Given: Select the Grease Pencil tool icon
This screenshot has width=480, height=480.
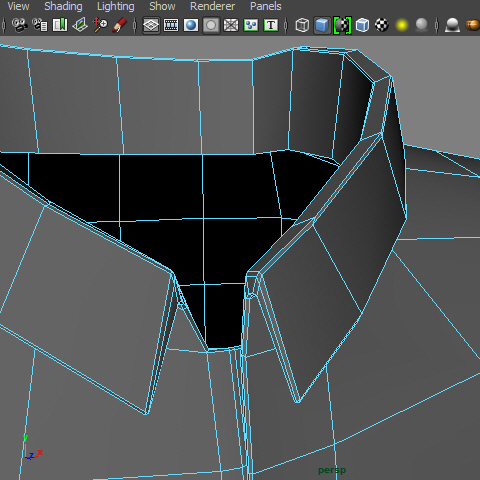Looking at the screenshot, I should pos(120,25).
